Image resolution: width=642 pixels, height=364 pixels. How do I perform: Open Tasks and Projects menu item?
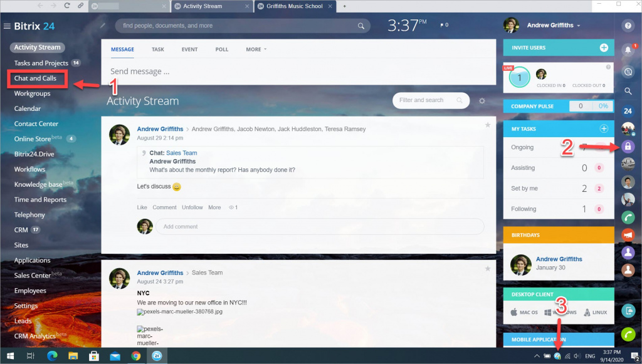click(x=41, y=63)
